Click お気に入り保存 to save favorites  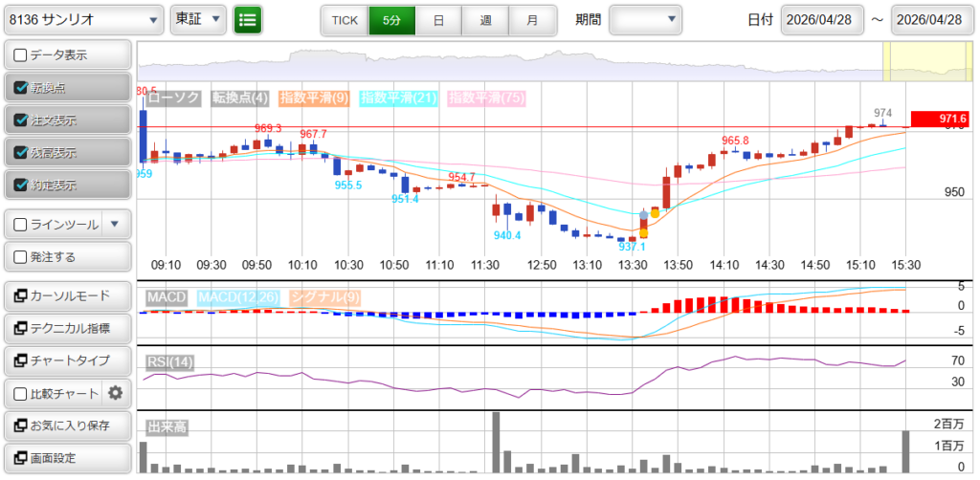click(67, 425)
